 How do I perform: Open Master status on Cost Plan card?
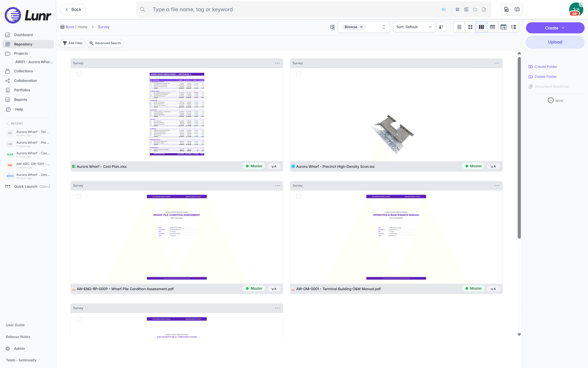point(254,166)
